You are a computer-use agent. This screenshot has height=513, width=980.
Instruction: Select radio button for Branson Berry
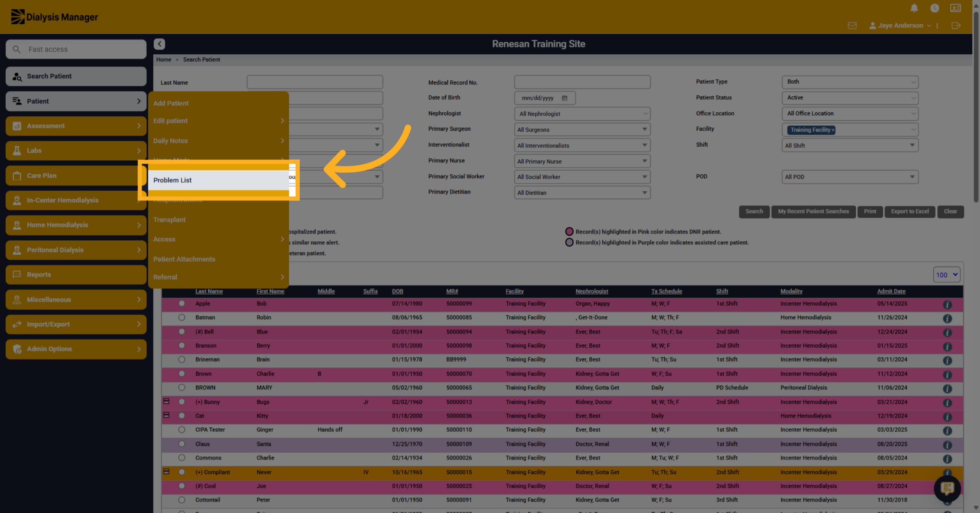tap(182, 345)
